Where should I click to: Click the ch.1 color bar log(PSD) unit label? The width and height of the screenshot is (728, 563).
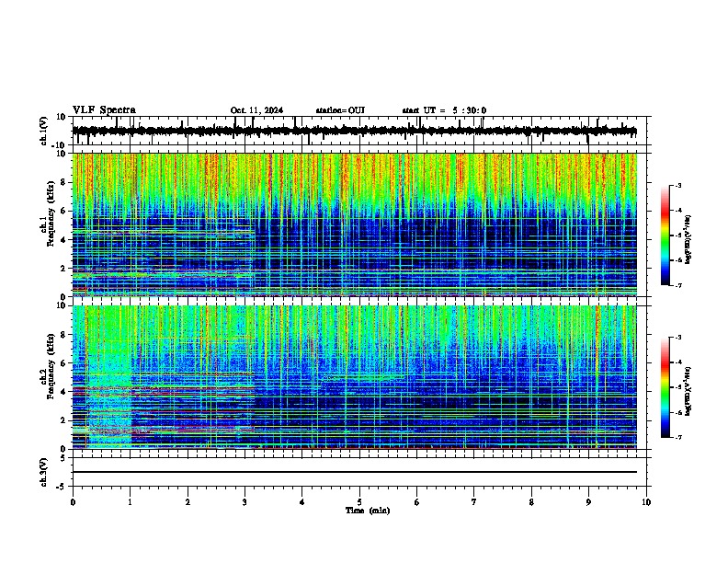coord(688,239)
